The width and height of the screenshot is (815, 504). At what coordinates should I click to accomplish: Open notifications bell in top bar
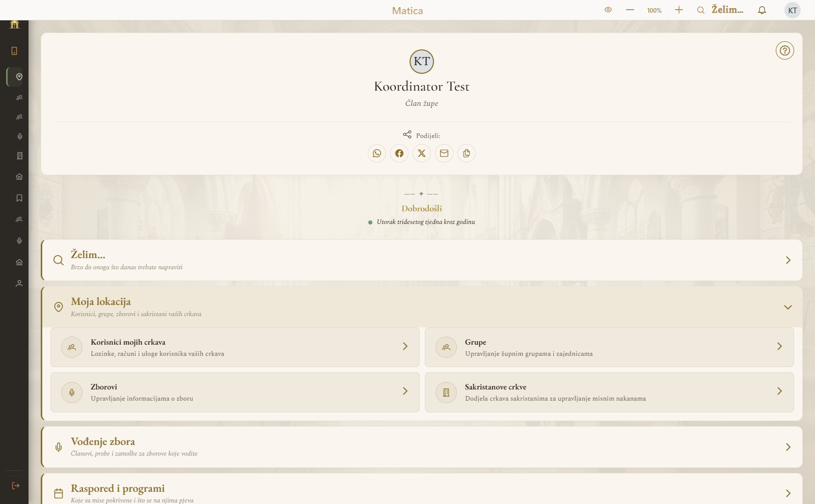point(762,10)
